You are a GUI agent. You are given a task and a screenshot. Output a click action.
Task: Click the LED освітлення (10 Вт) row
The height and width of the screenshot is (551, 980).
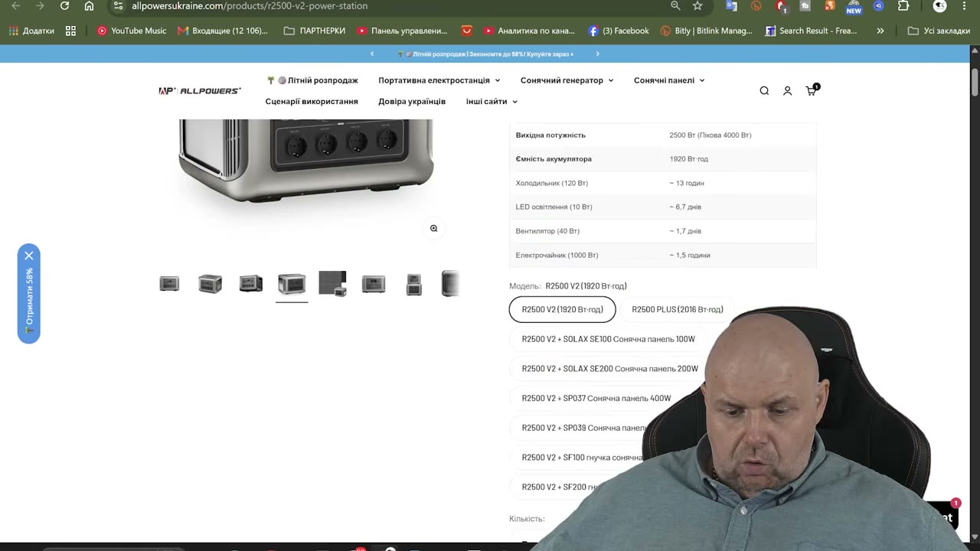[662, 207]
